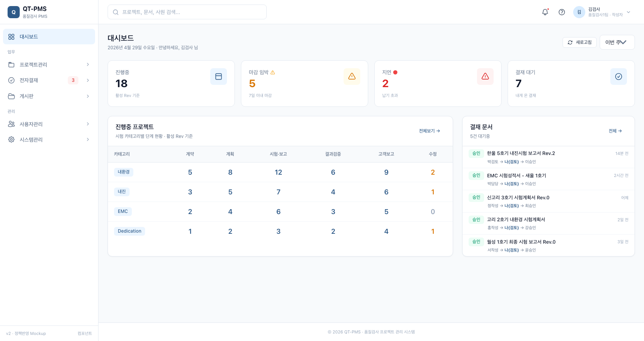Click the help question mark icon
644x341 pixels.
click(562, 12)
